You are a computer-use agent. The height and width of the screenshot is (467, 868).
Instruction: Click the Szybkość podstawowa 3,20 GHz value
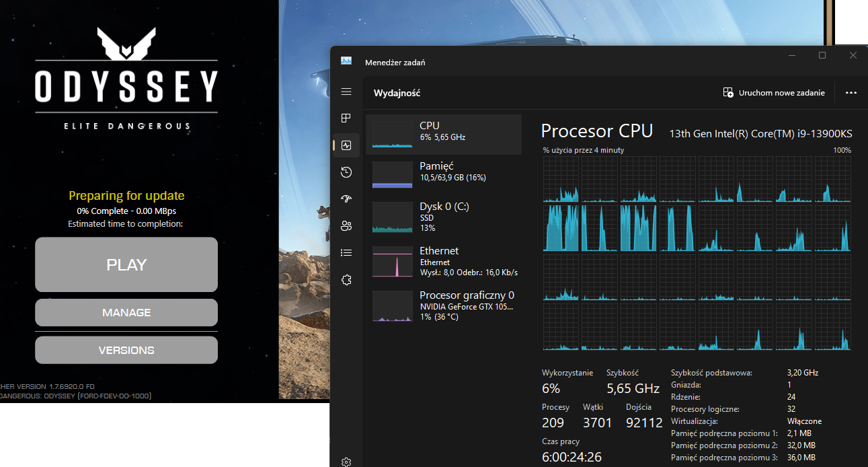(x=803, y=372)
